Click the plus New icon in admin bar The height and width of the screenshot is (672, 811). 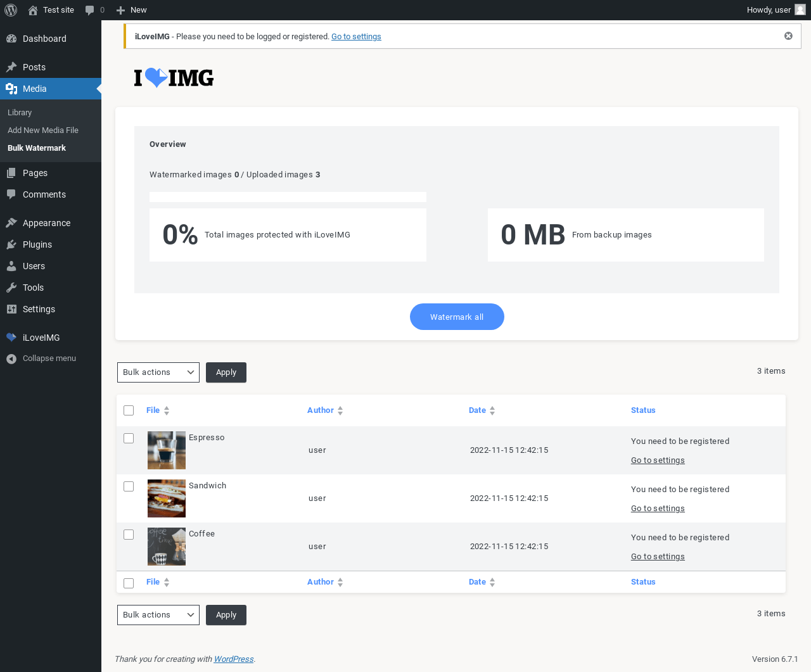pyautogui.click(x=120, y=10)
